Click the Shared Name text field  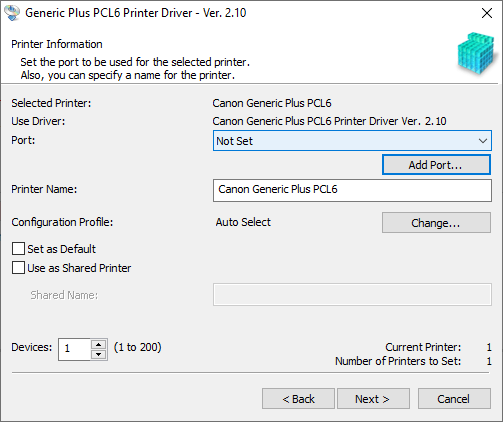click(x=352, y=295)
